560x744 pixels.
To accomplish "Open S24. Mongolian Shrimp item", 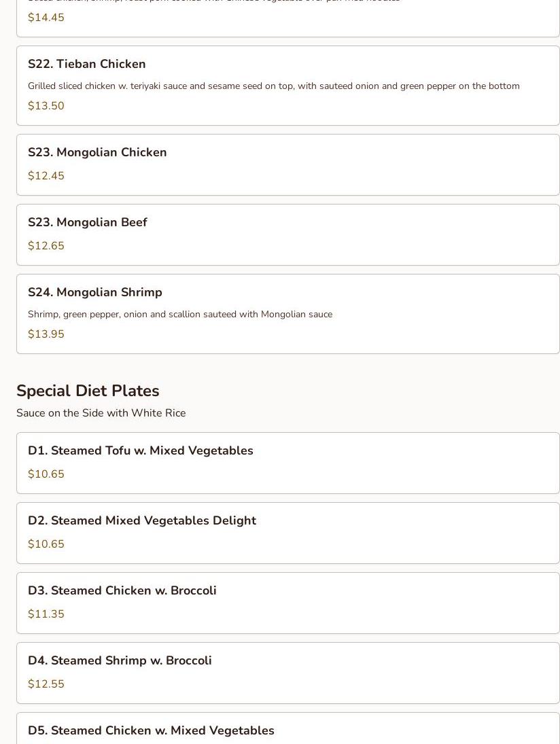I will click(x=95, y=292).
